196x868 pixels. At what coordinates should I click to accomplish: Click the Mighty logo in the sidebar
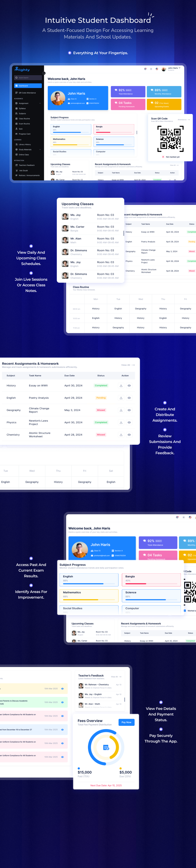point(22,69)
